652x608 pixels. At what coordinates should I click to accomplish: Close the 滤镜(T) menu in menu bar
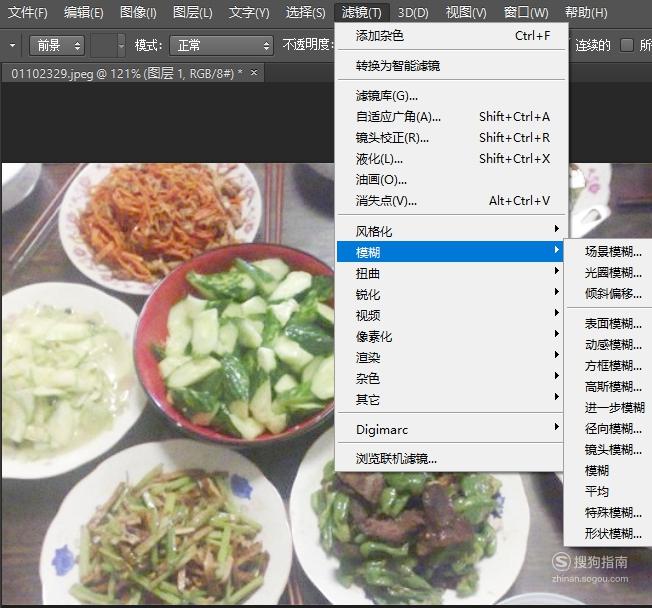coord(362,13)
